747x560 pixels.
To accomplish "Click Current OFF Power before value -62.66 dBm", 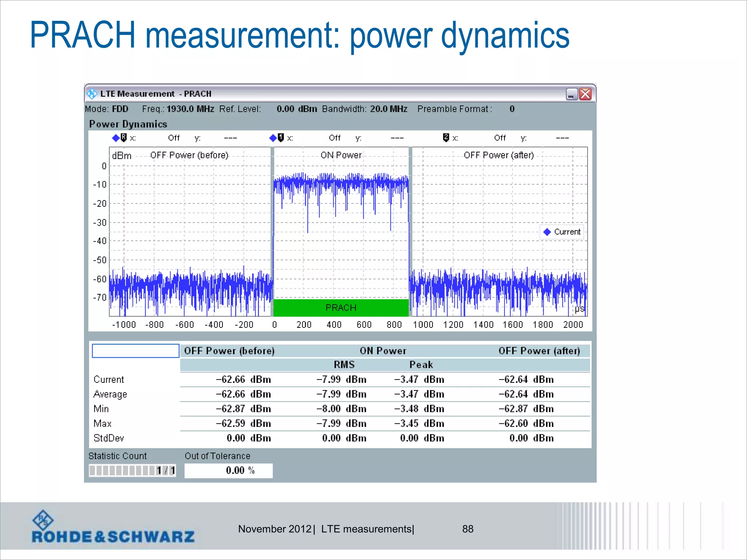I will tap(243, 380).
